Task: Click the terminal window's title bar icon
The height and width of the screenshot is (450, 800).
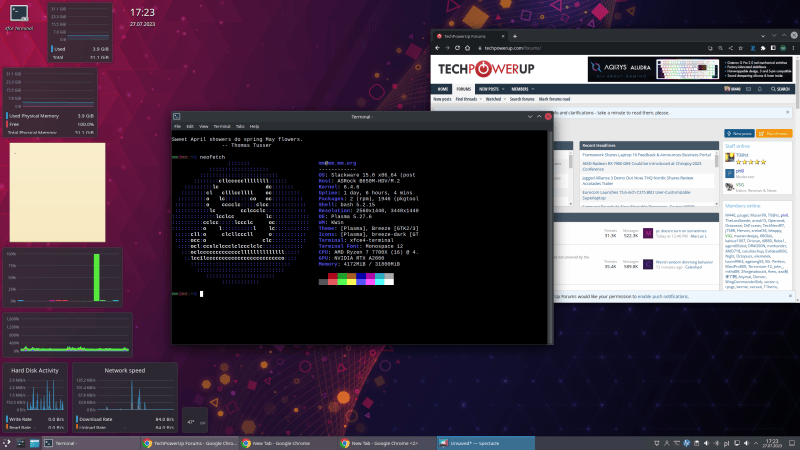Action: point(177,116)
